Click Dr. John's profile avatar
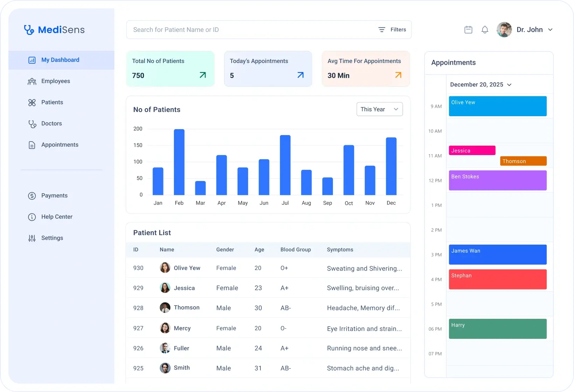Screen dimensions: 574x392 coord(504,30)
